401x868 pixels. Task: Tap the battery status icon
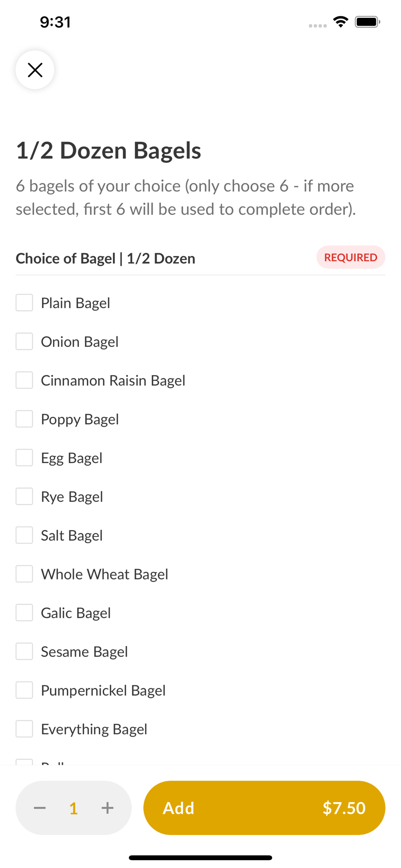(x=367, y=22)
